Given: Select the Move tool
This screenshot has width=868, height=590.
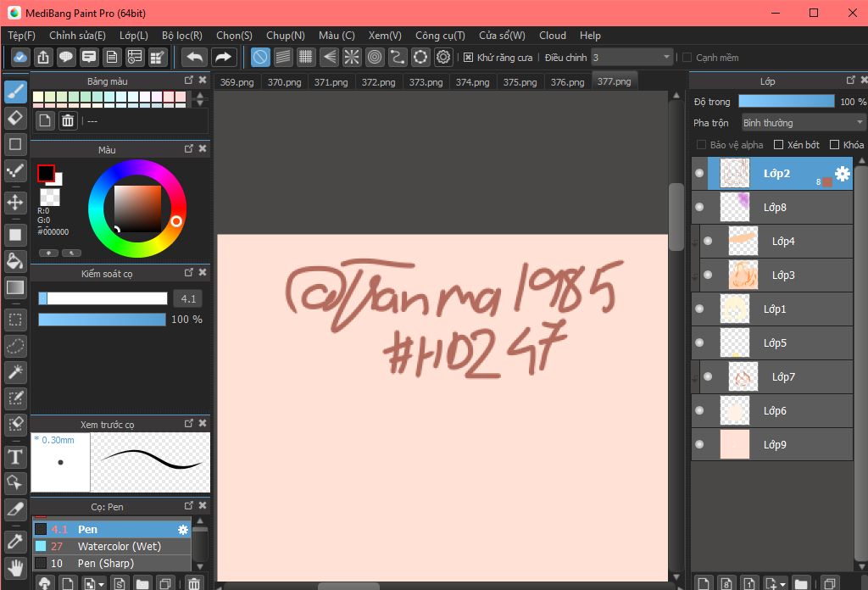Looking at the screenshot, I should tap(15, 202).
